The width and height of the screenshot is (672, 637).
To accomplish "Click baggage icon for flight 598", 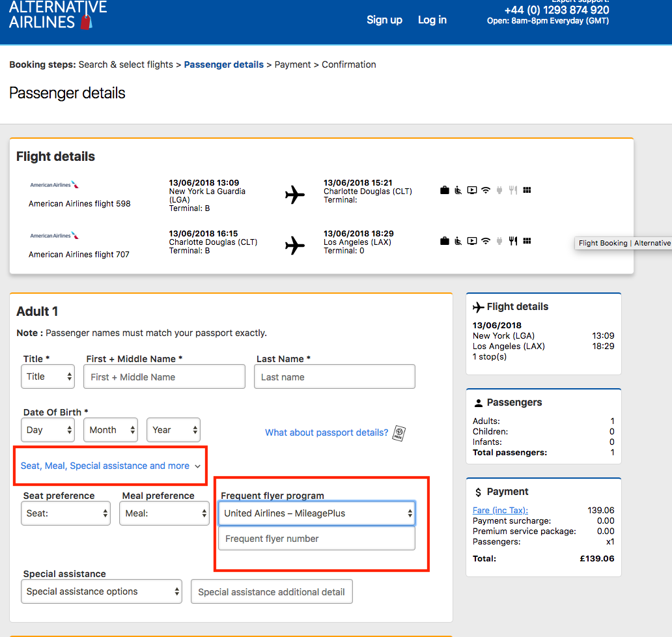I will [x=445, y=190].
